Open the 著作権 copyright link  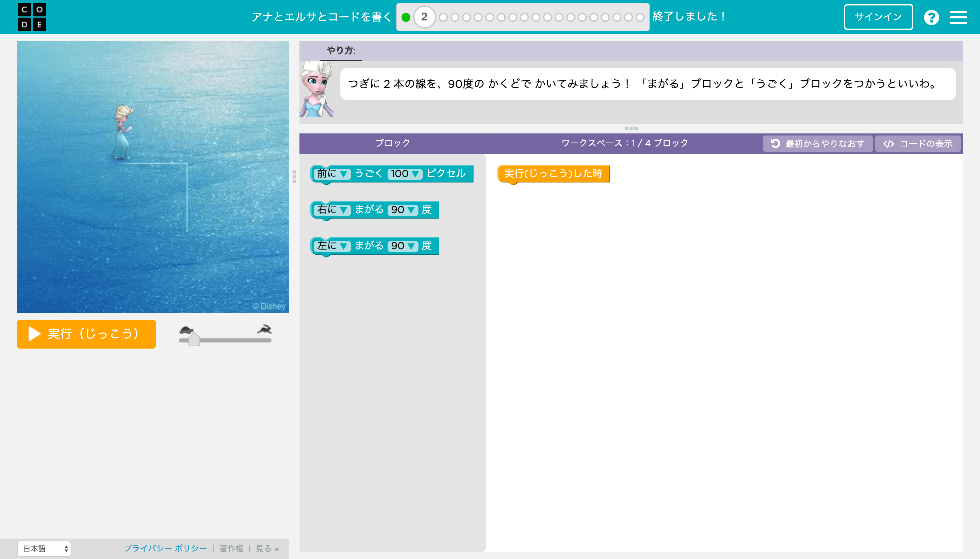(231, 548)
